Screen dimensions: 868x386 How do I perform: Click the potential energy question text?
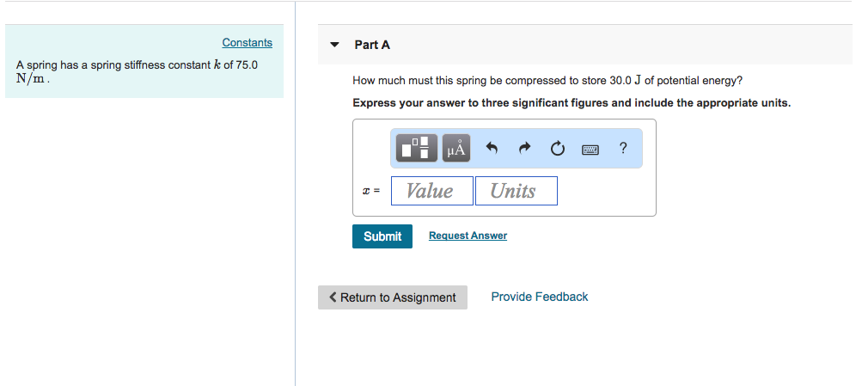point(547,81)
